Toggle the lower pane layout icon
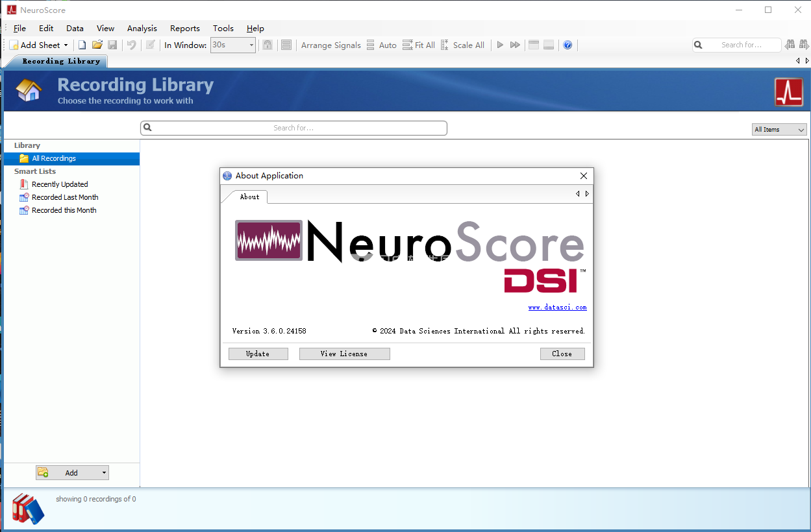The width and height of the screenshot is (811, 532). 549,45
